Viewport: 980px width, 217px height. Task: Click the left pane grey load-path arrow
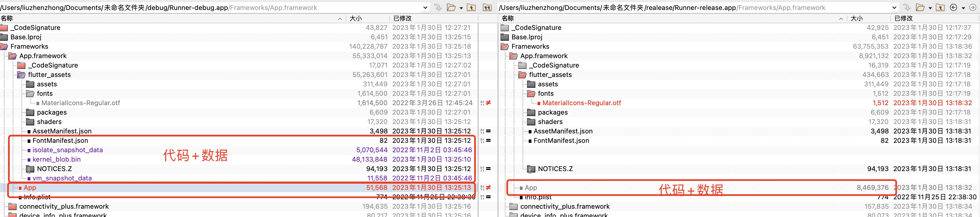tap(438, 7)
